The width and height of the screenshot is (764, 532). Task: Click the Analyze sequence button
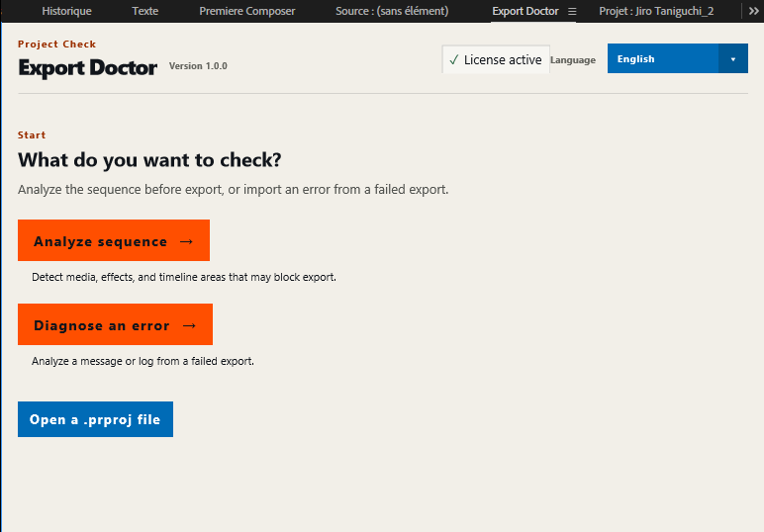[114, 240]
